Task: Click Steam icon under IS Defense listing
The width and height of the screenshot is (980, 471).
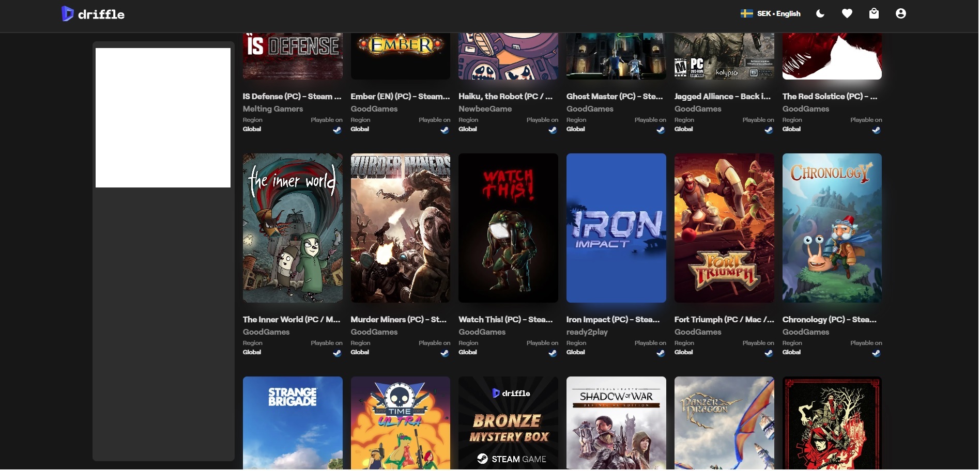Action: pyautogui.click(x=337, y=130)
